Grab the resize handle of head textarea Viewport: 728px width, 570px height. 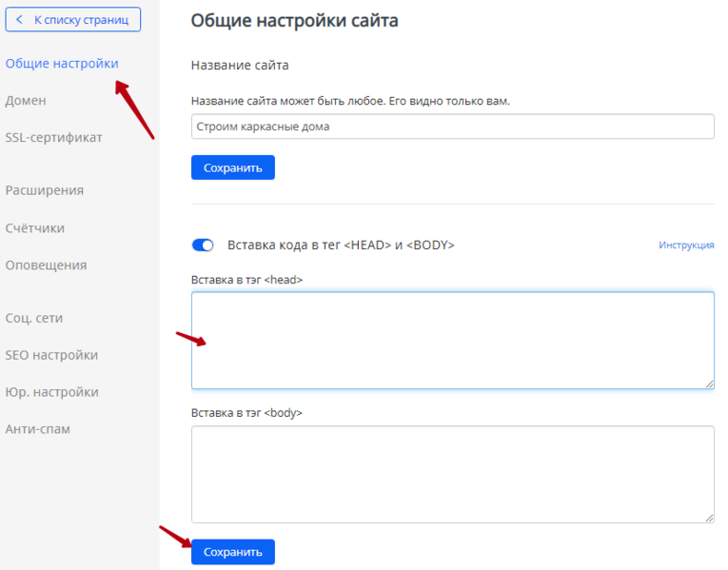pos(709,383)
